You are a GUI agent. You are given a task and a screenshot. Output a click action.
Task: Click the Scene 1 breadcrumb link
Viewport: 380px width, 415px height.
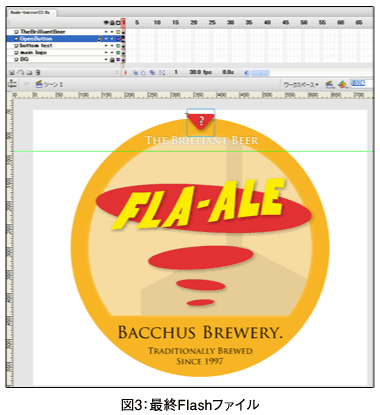coord(49,84)
